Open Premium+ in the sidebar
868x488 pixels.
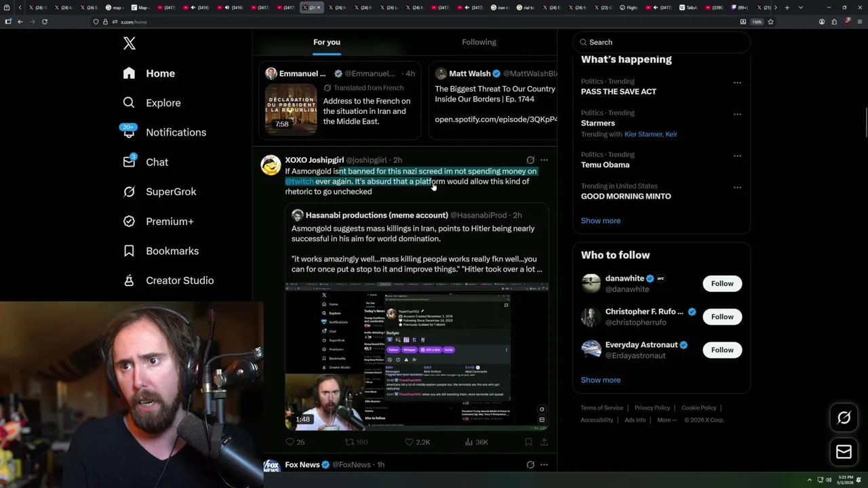158,221
